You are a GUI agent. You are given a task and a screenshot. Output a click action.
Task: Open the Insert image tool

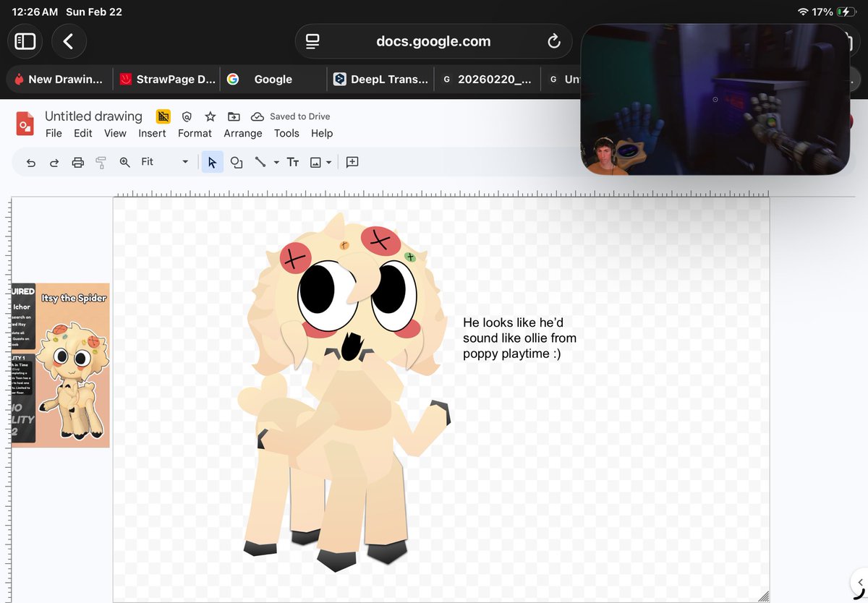point(316,162)
